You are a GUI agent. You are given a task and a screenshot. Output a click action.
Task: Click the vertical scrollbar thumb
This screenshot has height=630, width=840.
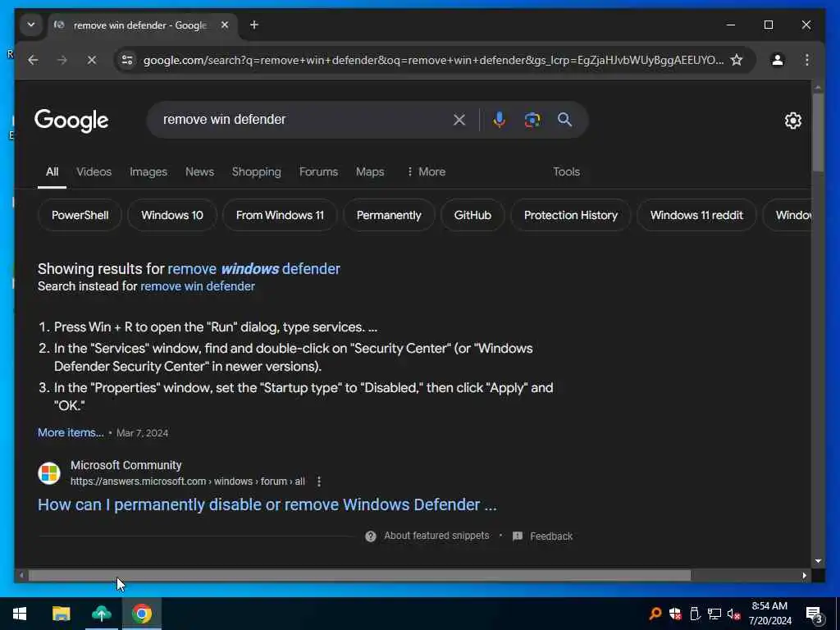click(818, 133)
